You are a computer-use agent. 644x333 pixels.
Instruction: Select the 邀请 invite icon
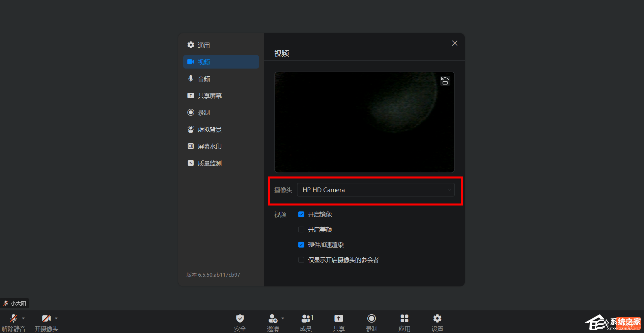(x=273, y=322)
